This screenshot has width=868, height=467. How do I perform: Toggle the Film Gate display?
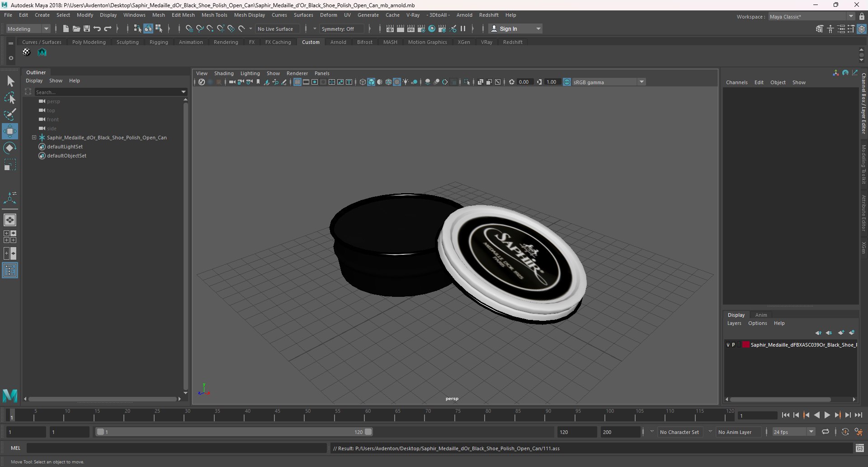point(306,82)
